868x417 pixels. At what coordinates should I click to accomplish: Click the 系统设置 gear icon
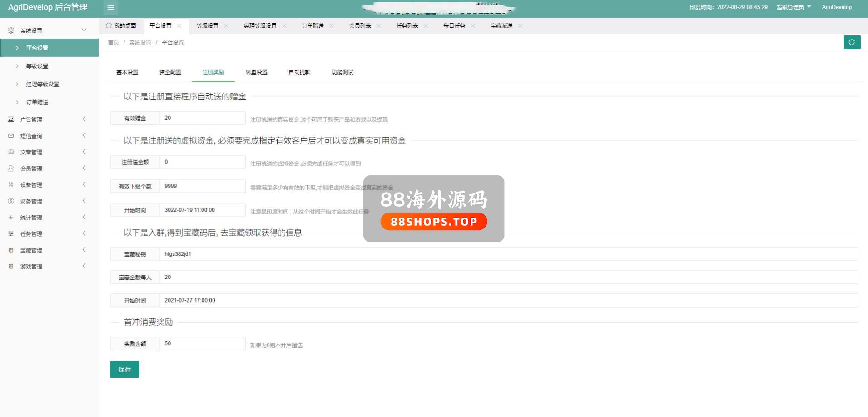click(11, 30)
